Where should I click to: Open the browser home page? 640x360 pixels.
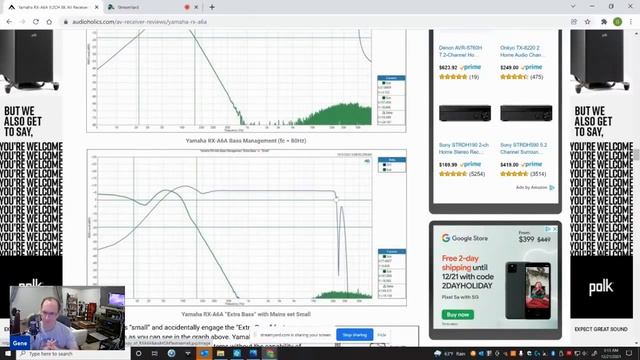[x=49, y=22]
